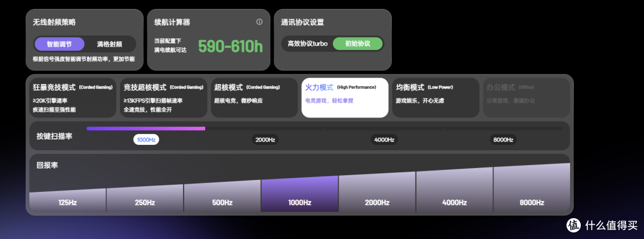This screenshot has height=239, width=644.
Task: Choose 500Hz polling rate block
Action: [x=222, y=196]
